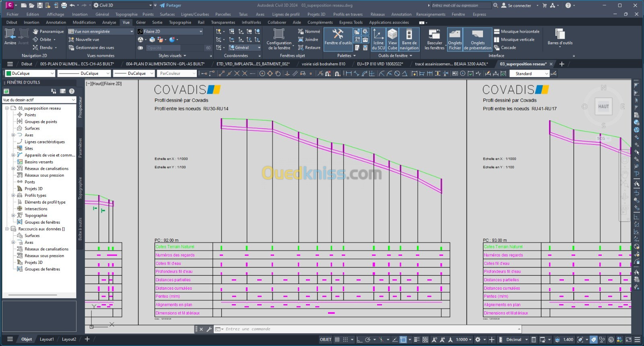Open Vue du dessin actif dropdown
This screenshot has height=346, width=644.
[x=39, y=100]
